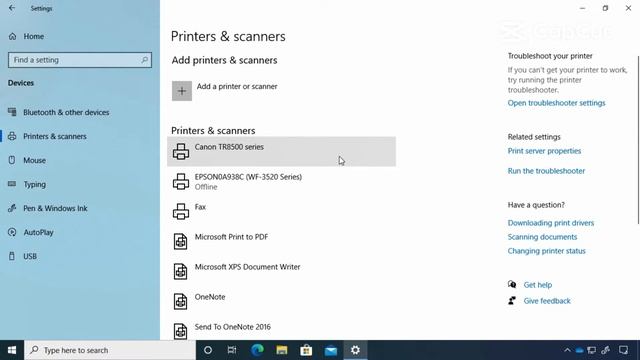Open the Mouse settings section
Viewport: 640px width, 360px height.
[x=34, y=160]
